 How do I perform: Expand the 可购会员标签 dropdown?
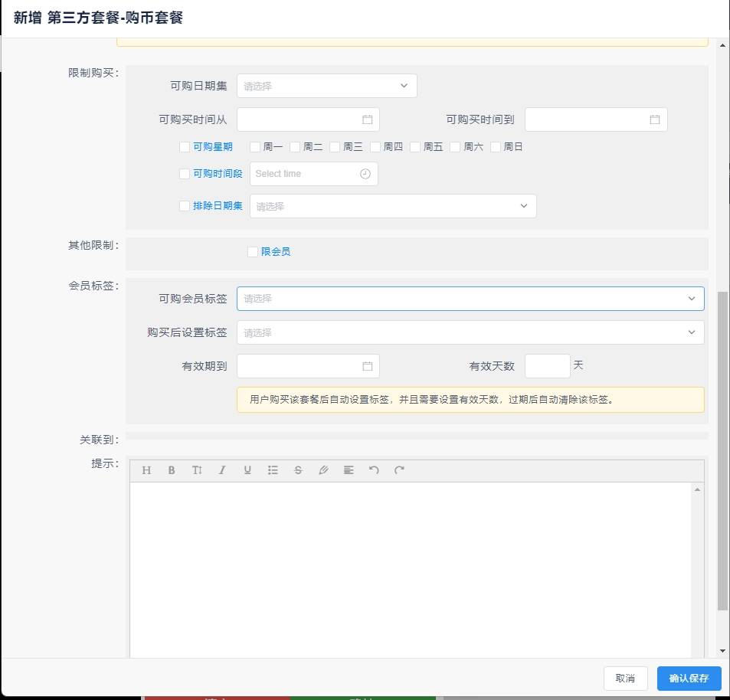click(x=470, y=299)
